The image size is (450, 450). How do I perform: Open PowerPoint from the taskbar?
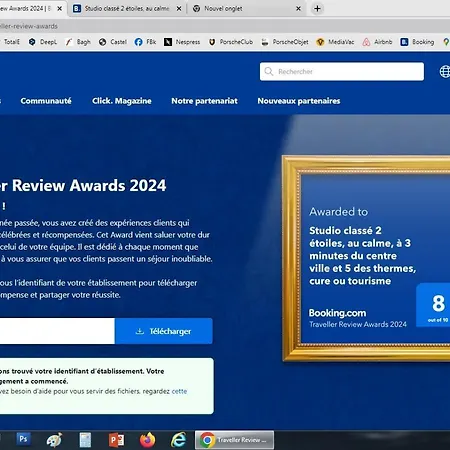[x=116, y=440]
